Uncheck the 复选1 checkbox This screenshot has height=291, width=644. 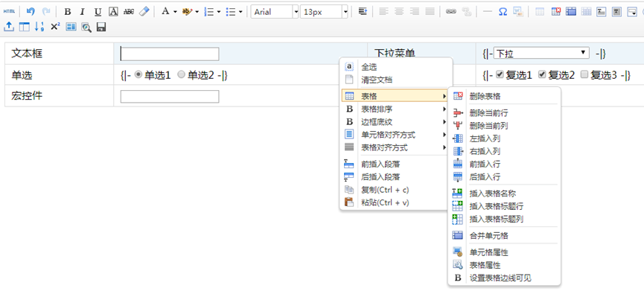[500, 74]
